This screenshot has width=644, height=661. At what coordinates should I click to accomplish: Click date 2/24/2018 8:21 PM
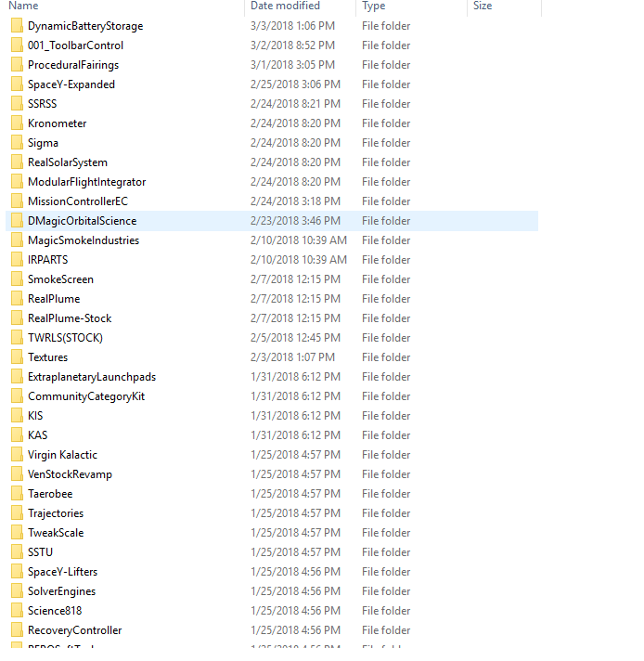point(295,104)
